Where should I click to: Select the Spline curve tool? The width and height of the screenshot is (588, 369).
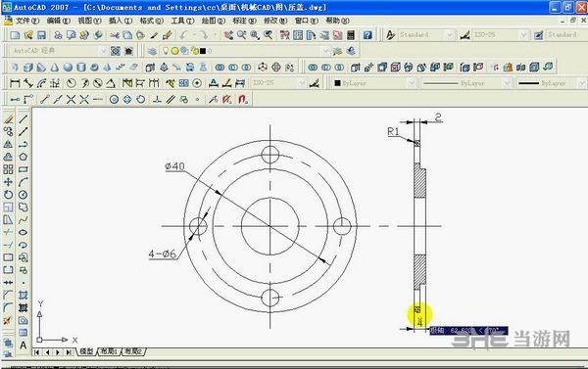pos(24,219)
